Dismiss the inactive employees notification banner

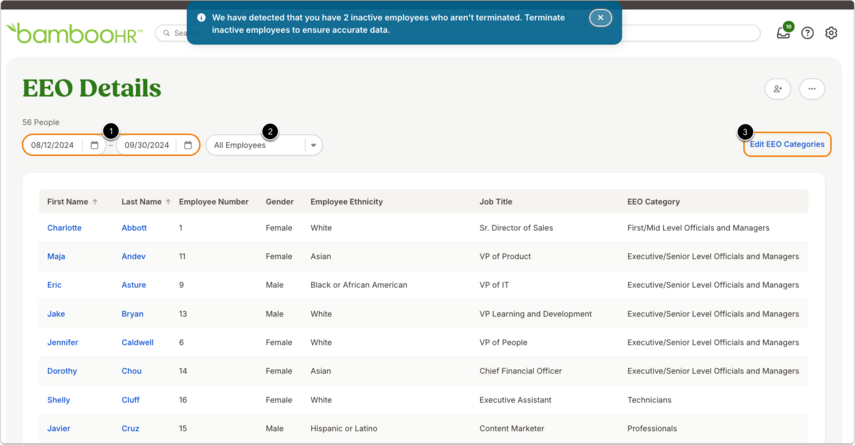pyautogui.click(x=600, y=17)
